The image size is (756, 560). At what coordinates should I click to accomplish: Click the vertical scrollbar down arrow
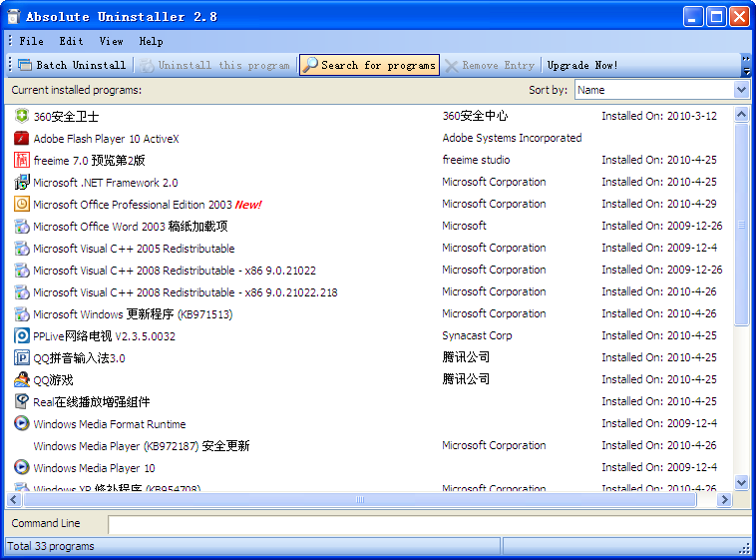click(x=741, y=482)
